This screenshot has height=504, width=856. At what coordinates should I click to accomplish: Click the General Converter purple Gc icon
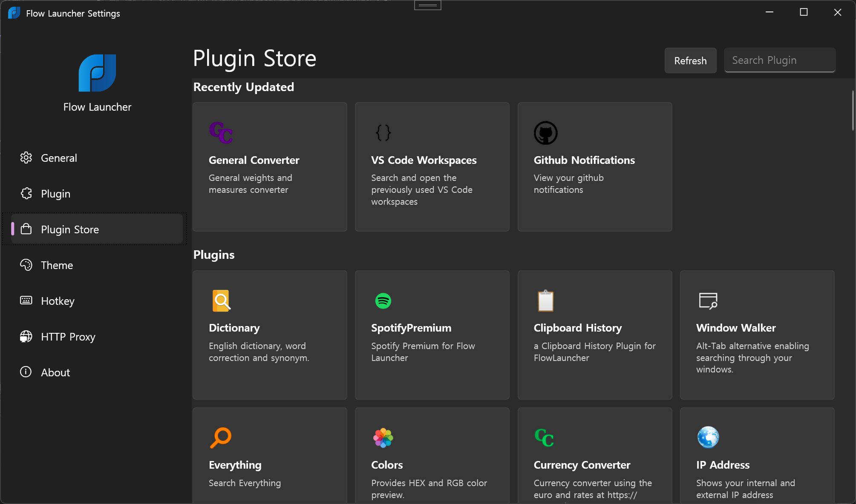[221, 133]
